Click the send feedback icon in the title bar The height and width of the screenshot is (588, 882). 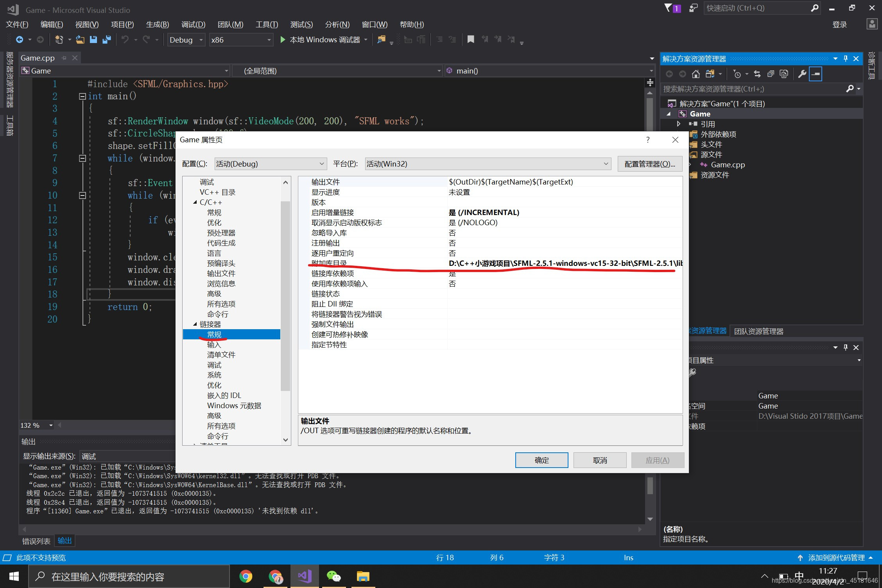(694, 8)
